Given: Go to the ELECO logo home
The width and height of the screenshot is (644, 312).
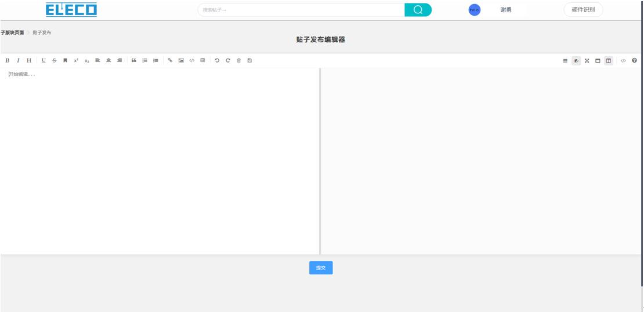Looking at the screenshot, I should pos(71,9).
